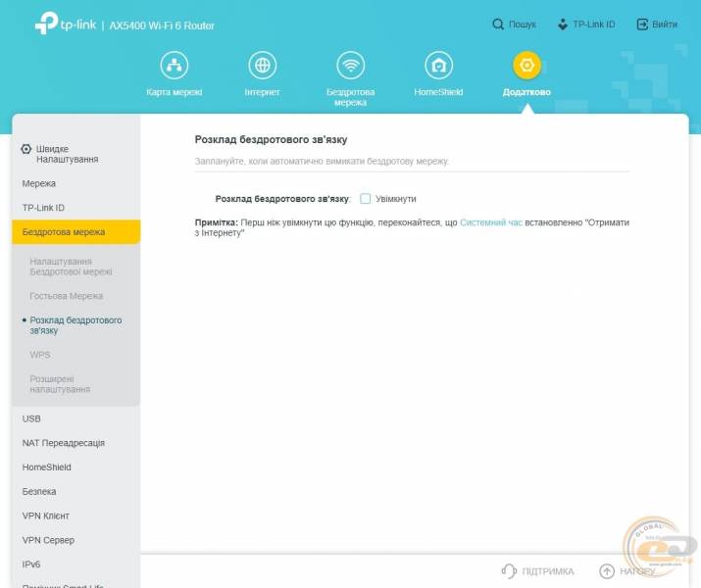The width and height of the screenshot is (701, 588).
Task: Select the Додатково gear icon
Action: pyautogui.click(x=527, y=66)
